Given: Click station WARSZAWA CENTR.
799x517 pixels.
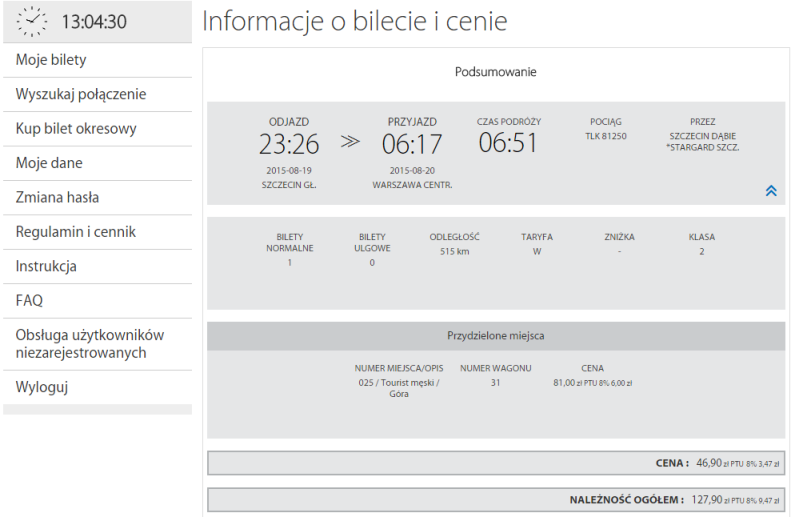Looking at the screenshot, I should point(412,185).
